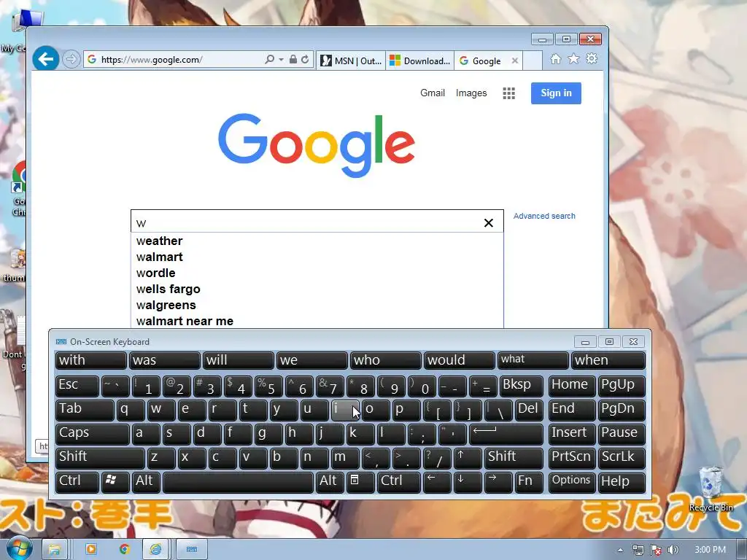
Task: Select the 'wordle' suggestion
Action: (317, 273)
